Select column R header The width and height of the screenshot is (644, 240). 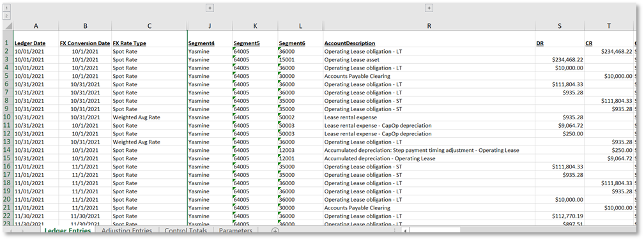(429, 26)
